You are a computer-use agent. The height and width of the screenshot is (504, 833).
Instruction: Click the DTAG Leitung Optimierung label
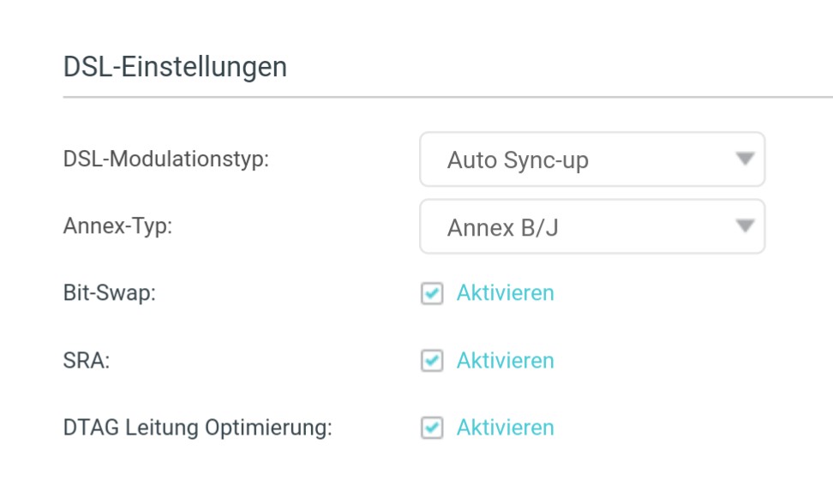[x=197, y=428]
